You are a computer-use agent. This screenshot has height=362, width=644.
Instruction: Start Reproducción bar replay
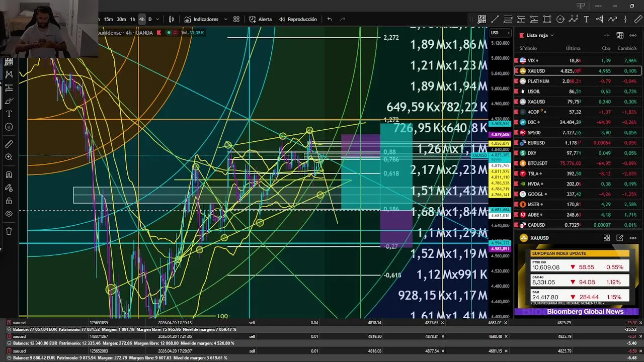[297, 19]
